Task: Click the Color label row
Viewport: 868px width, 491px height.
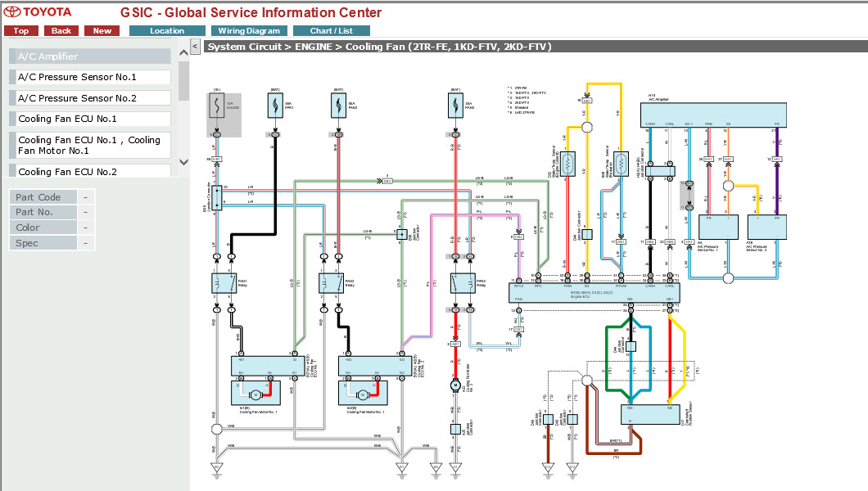Action: (x=43, y=227)
